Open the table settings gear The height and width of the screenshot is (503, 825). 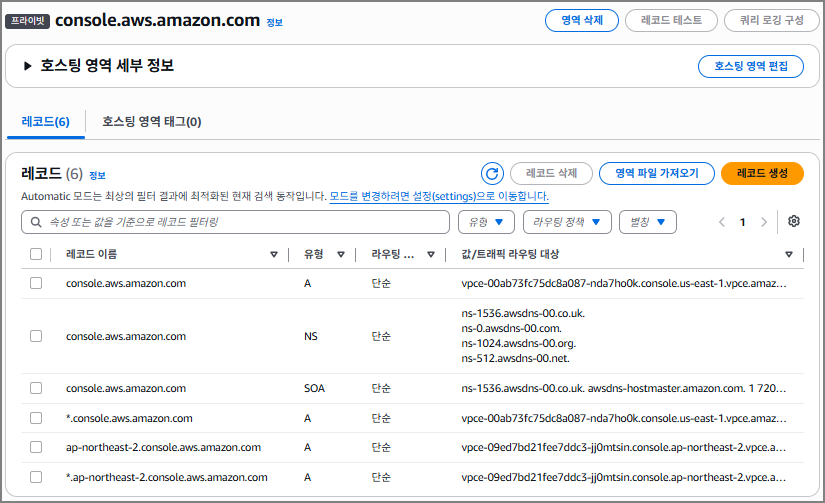pyautogui.click(x=793, y=222)
